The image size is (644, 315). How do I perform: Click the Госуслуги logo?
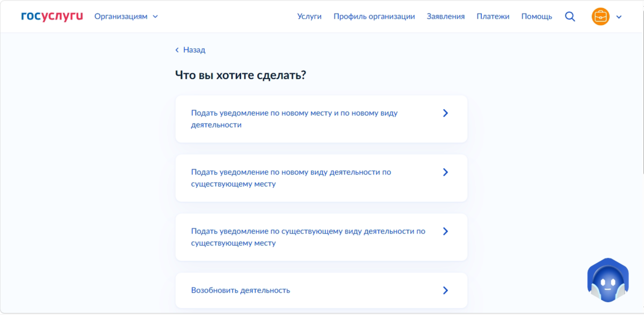(x=52, y=16)
